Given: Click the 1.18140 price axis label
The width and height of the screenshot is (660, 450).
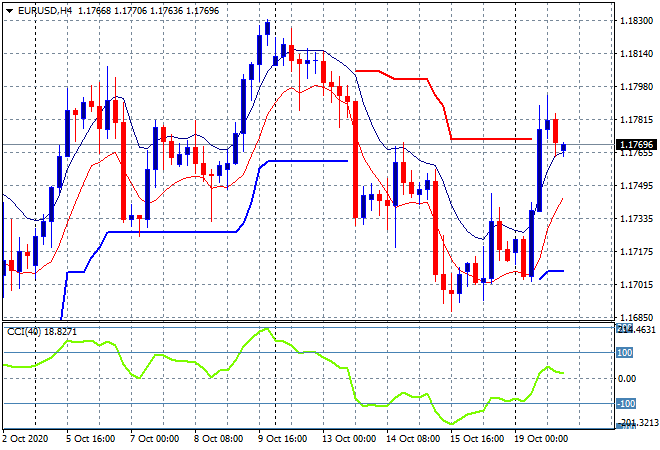Looking at the screenshot, I should point(637,54).
